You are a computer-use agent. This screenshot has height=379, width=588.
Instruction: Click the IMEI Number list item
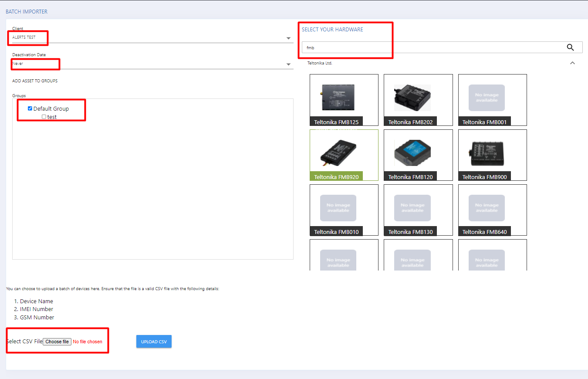coord(37,309)
